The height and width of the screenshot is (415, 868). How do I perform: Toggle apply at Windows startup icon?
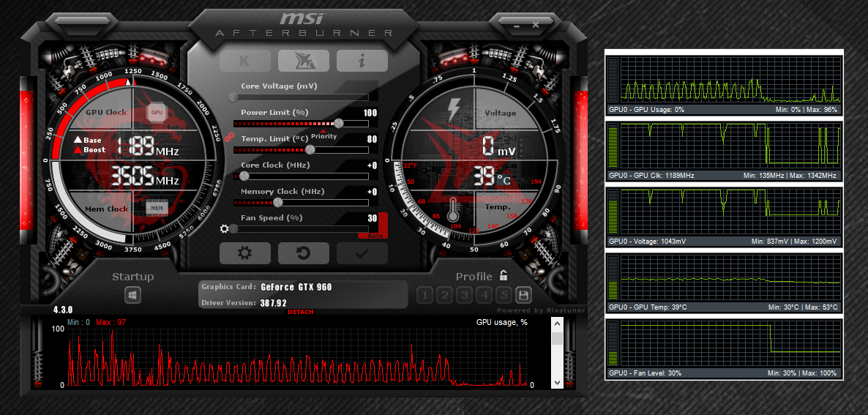(133, 295)
